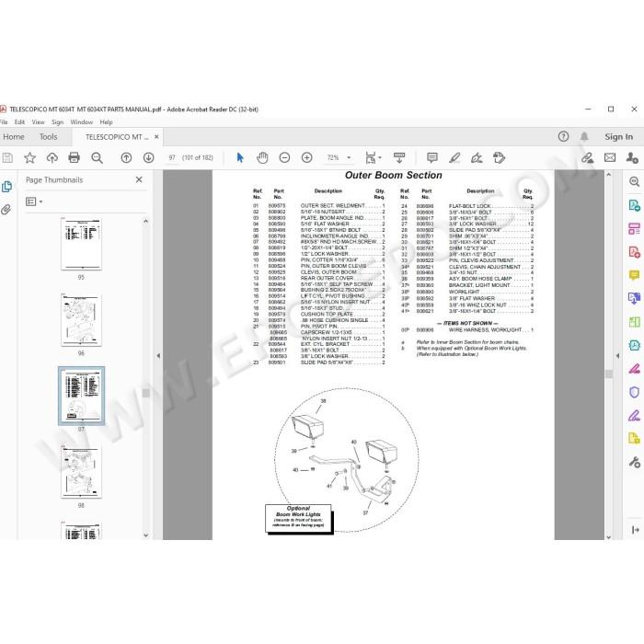Add the document to starred with star icon
Viewport: 644px width, 644px height.
click(29, 157)
